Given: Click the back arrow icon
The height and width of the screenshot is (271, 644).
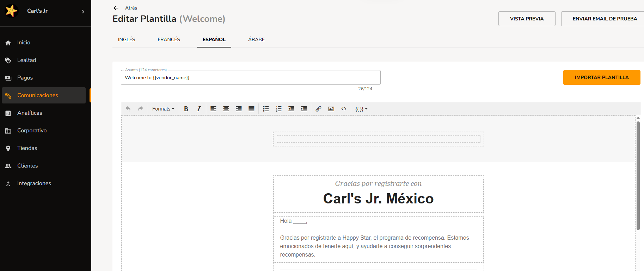Looking at the screenshot, I should 116,8.
